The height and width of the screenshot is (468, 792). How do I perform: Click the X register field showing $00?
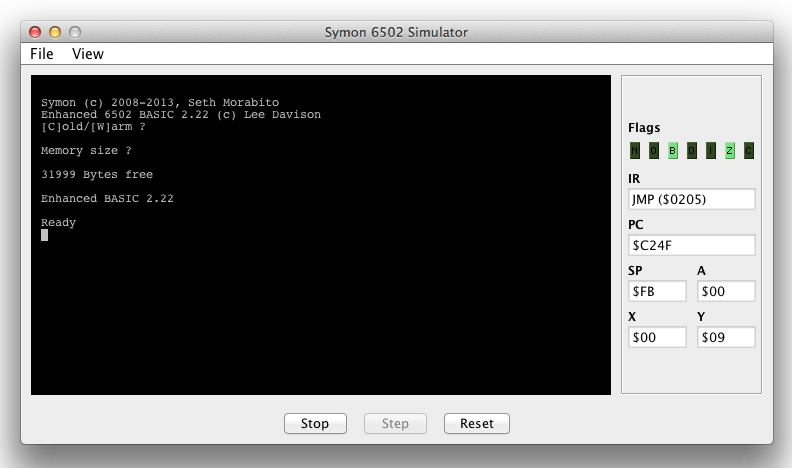pos(657,337)
